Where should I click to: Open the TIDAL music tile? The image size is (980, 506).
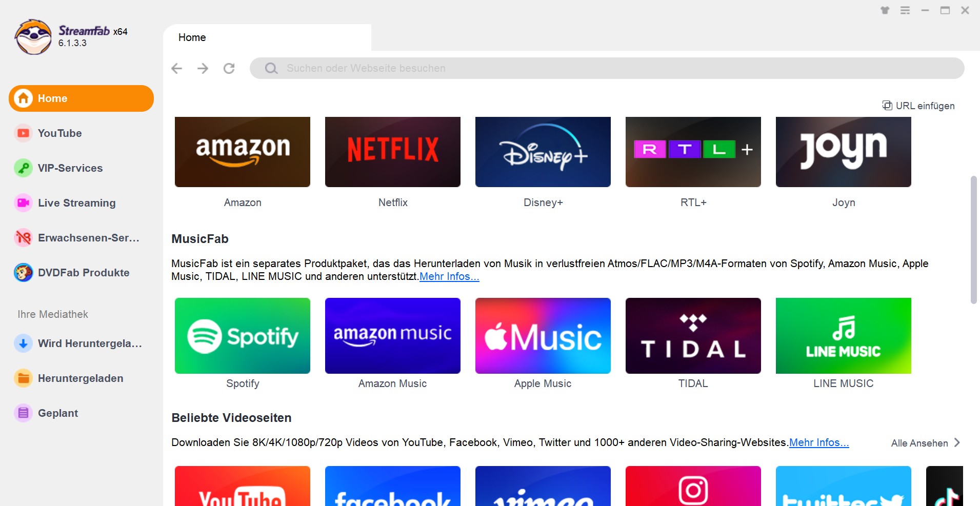point(693,336)
